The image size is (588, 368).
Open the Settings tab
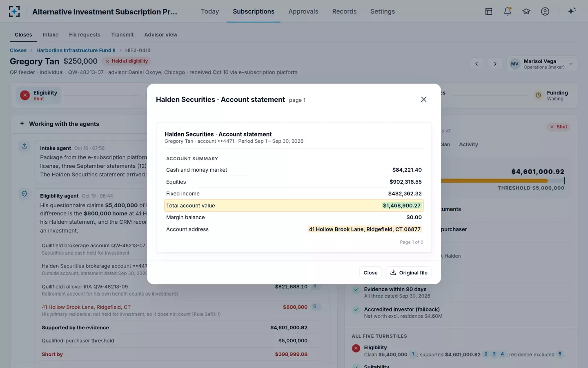[383, 11]
